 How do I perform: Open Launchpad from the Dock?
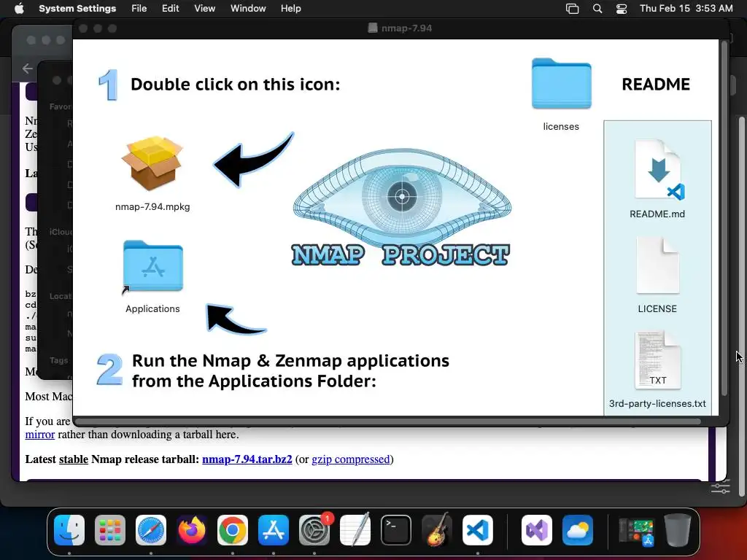(x=110, y=530)
